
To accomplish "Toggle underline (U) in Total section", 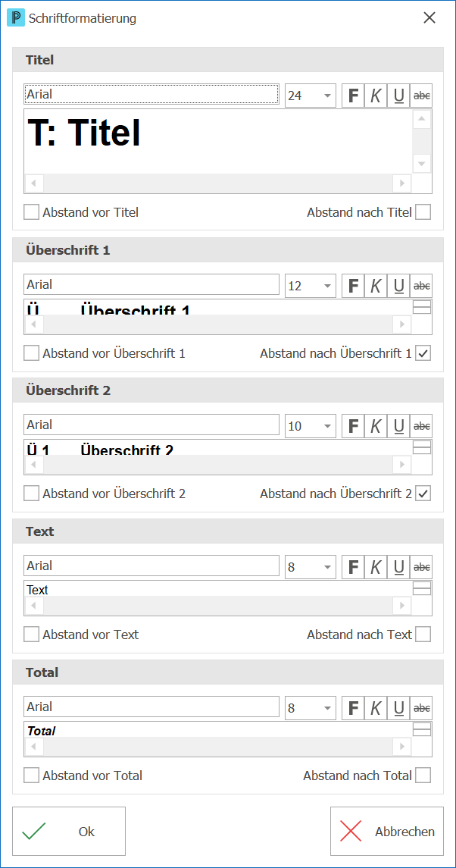I will [398, 708].
